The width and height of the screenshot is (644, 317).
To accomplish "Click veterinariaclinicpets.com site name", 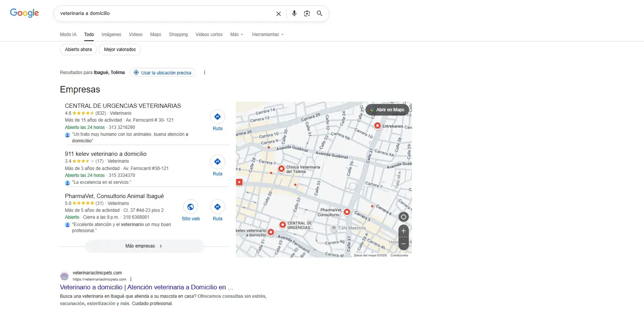I will pos(97,273).
